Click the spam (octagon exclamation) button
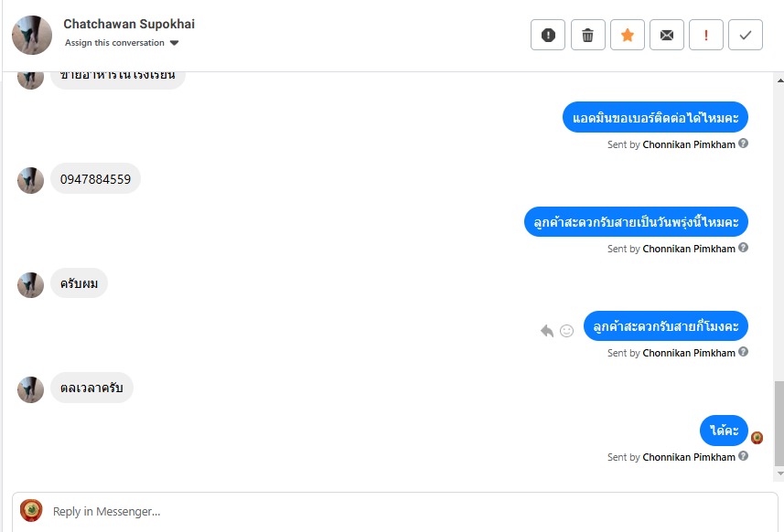The height and width of the screenshot is (532, 784). tap(548, 35)
